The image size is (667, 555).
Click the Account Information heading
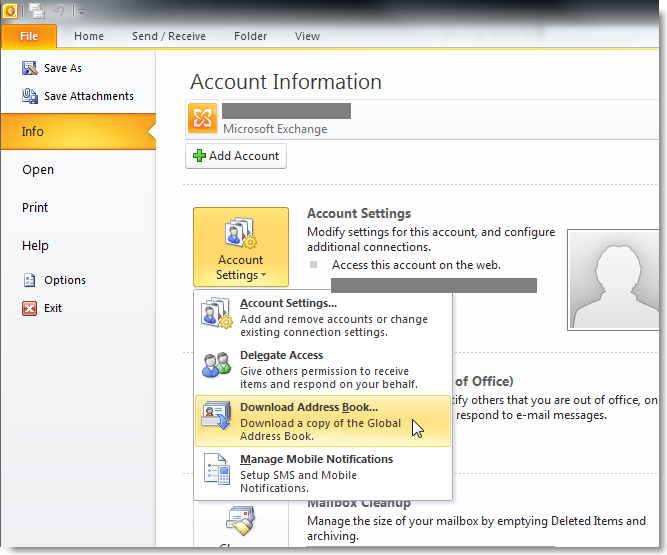coord(286,82)
